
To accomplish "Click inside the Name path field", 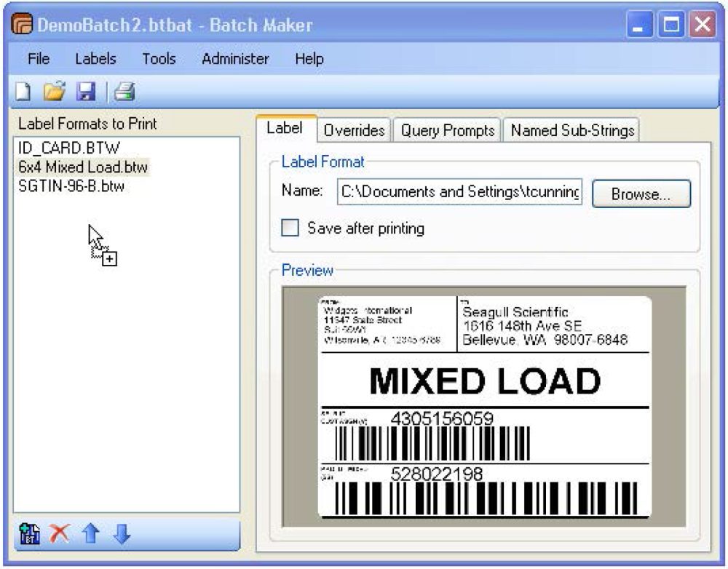I will click(x=459, y=192).
